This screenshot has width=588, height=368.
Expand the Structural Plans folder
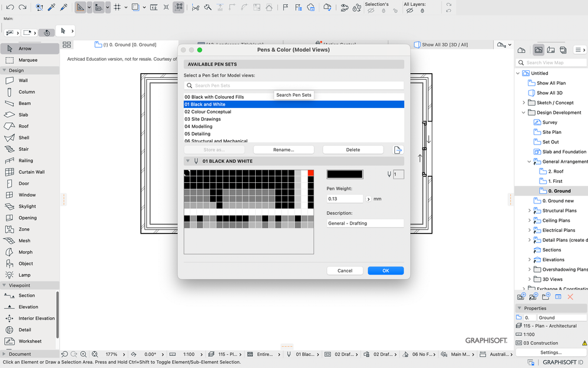click(x=530, y=211)
